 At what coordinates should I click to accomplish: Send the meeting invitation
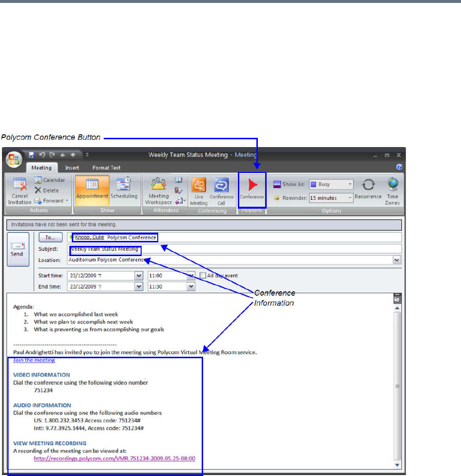(18, 250)
